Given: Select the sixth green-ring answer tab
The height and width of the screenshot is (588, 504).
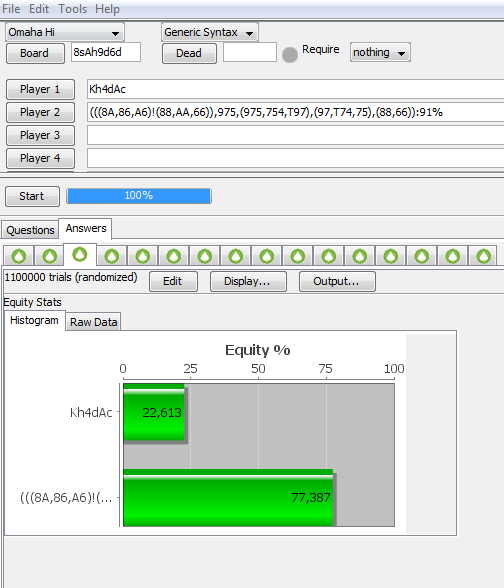Looking at the screenshot, I should pyautogui.click(x=174, y=256).
